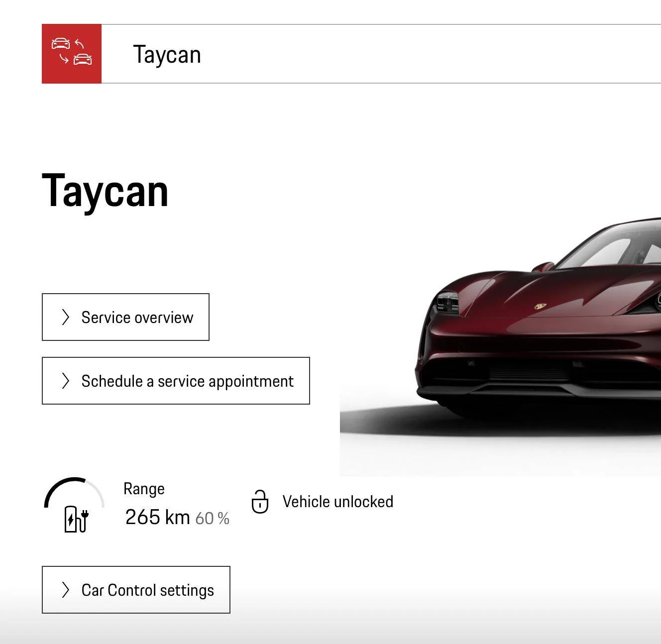The width and height of the screenshot is (661, 644).
Task: Click the red vehicle switch icon
Action: [72, 54]
